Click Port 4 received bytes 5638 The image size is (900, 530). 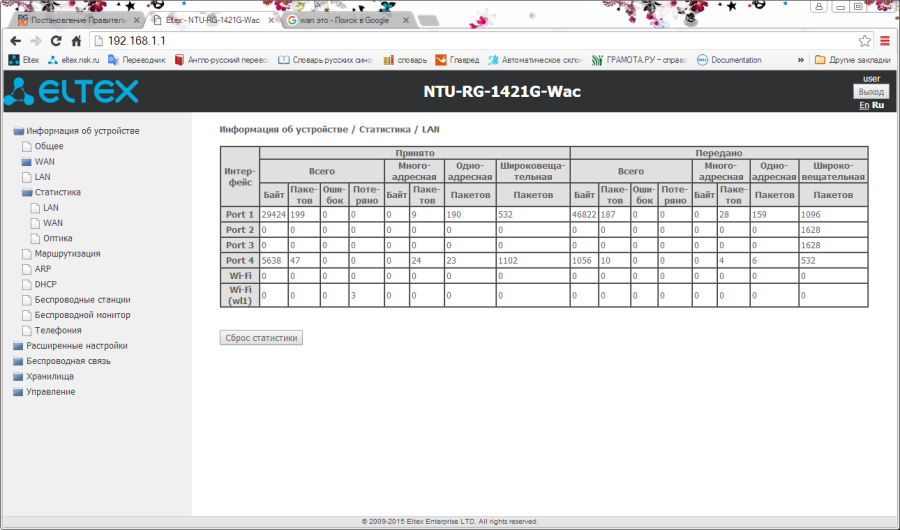[x=274, y=261]
